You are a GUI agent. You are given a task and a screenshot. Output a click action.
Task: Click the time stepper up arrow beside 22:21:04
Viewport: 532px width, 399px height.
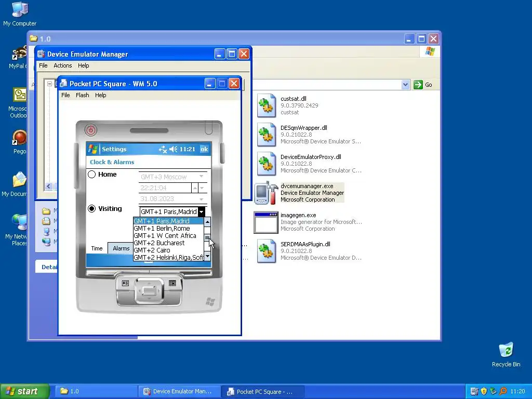[x=195, y=188]
